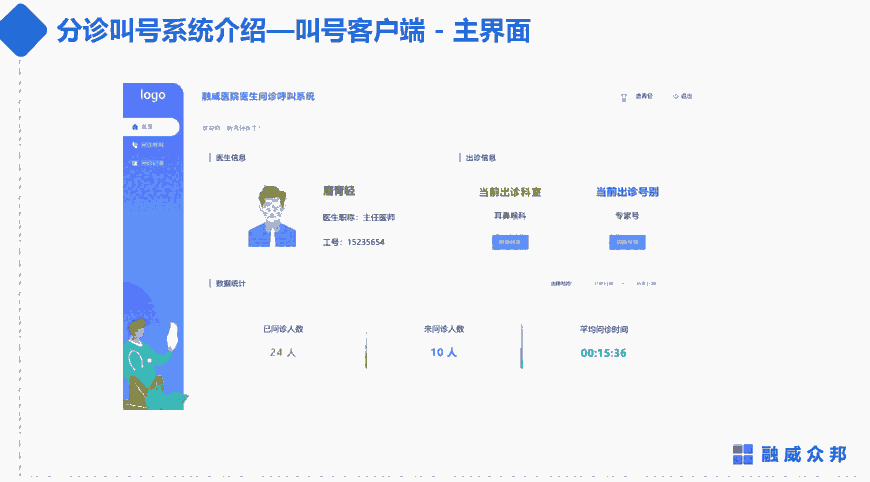Click the phone icon of the second sidebar item
Screen dimensions: 870x482
tap(135, 145)
